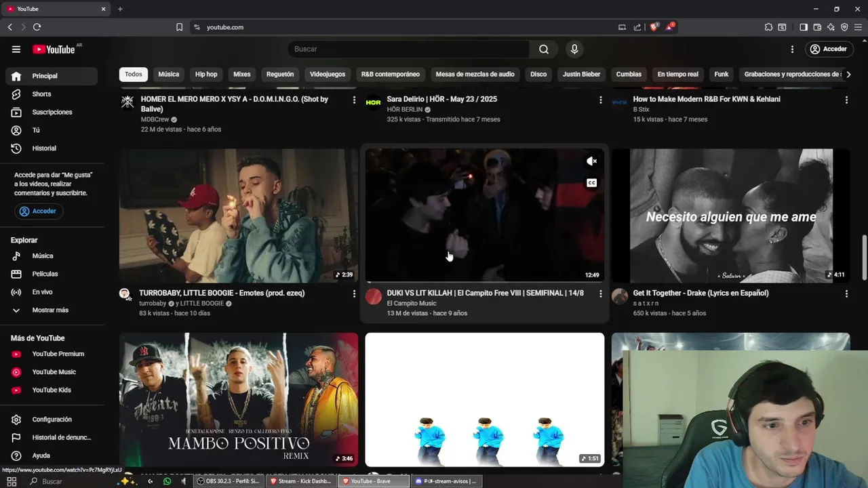Open Brave Rewards triangle icon
This screenshot has width=868, height=488.
coord(670,27)
